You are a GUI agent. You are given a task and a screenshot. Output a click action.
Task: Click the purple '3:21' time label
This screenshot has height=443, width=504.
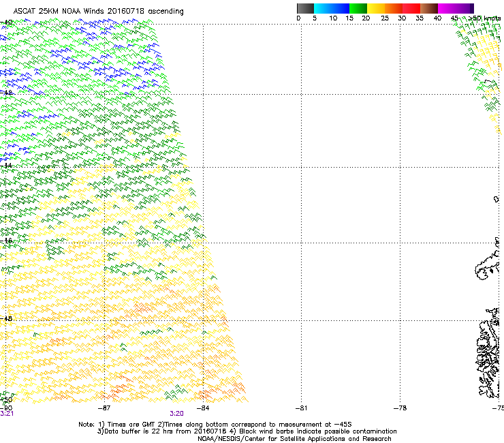(7, 414)
